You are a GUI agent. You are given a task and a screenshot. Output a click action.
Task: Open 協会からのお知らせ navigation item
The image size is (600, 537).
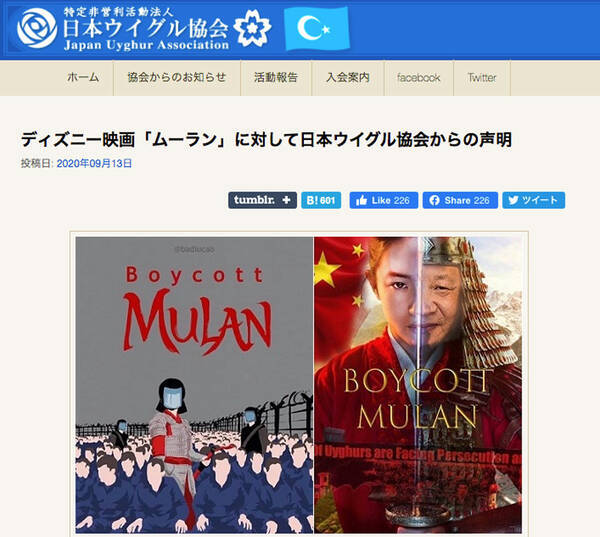[x=177, y=78]
